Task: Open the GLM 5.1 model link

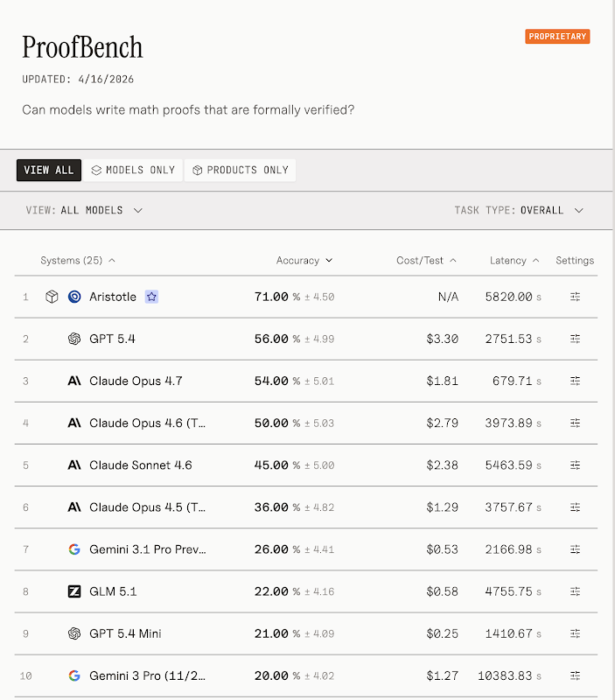Action: pos(113,591)
